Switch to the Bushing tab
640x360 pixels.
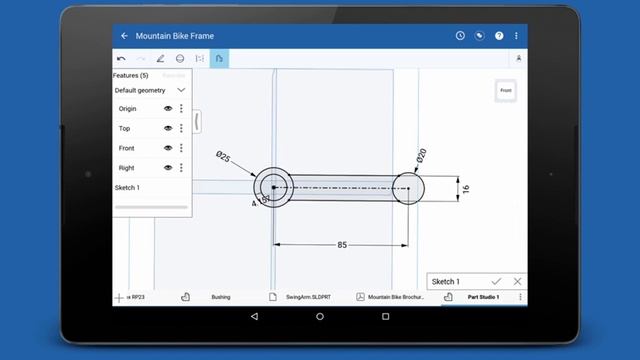point(221,297)
